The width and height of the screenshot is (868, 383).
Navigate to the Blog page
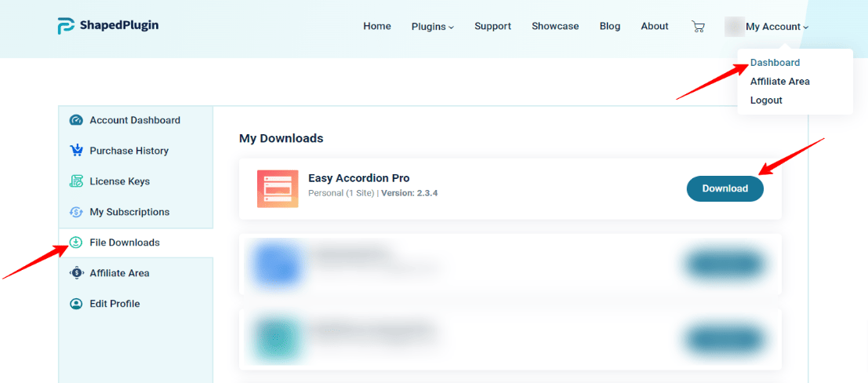610,27
